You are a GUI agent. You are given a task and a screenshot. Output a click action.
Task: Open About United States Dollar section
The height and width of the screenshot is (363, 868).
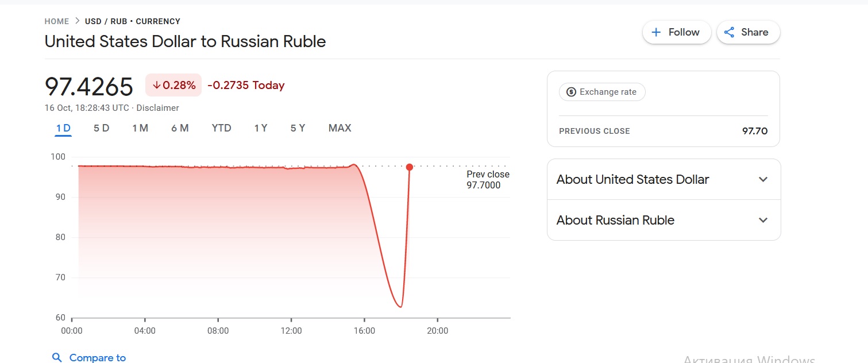663,179
